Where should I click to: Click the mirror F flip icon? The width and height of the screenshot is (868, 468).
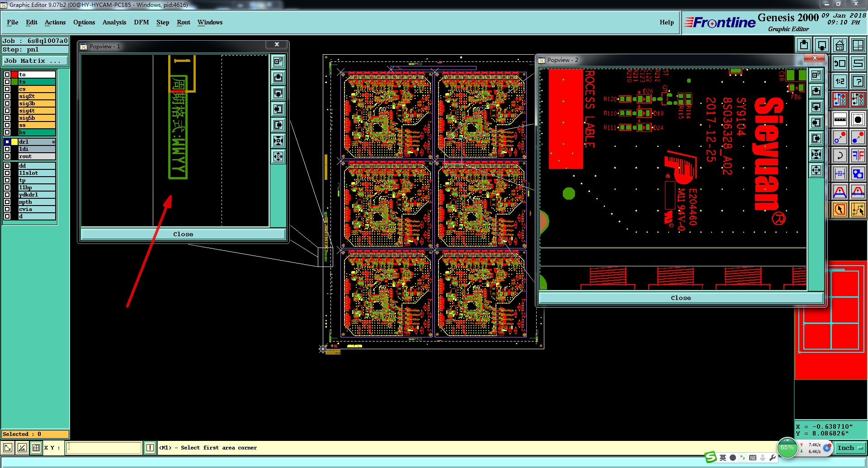[x=858, y=156]
